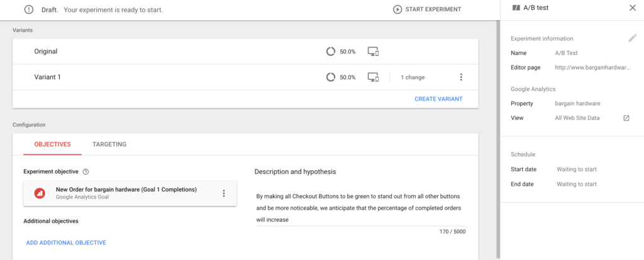Switch to the Targeting tab
Viewport: 644px width, 260px height.
coord(109,144)
